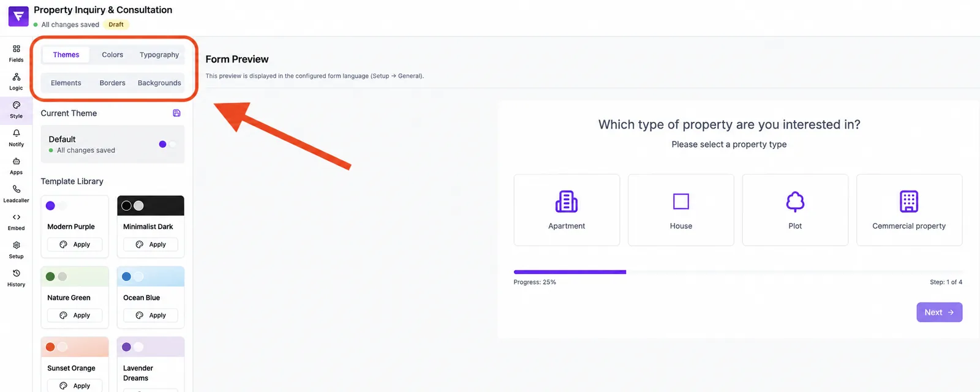980x392 pixels.
Task: Click 'Please select a property type' text
Action: pos(729,145)
